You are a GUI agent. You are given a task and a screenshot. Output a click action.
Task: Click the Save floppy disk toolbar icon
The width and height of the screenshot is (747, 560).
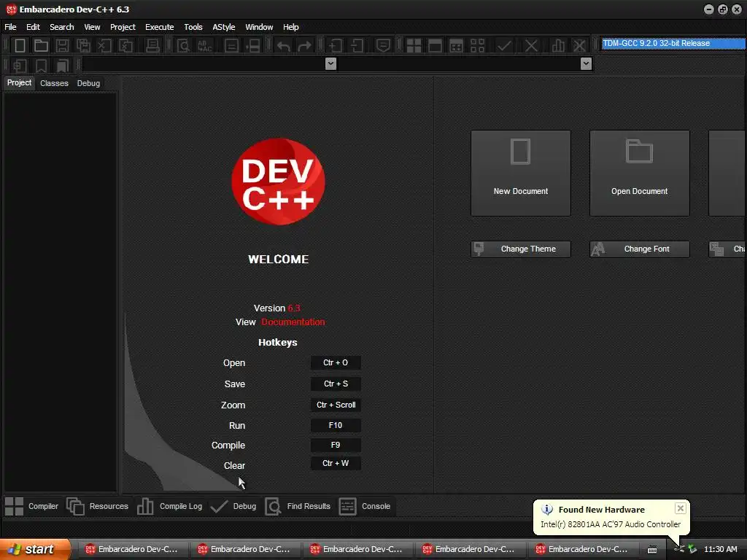click(63, 46)
